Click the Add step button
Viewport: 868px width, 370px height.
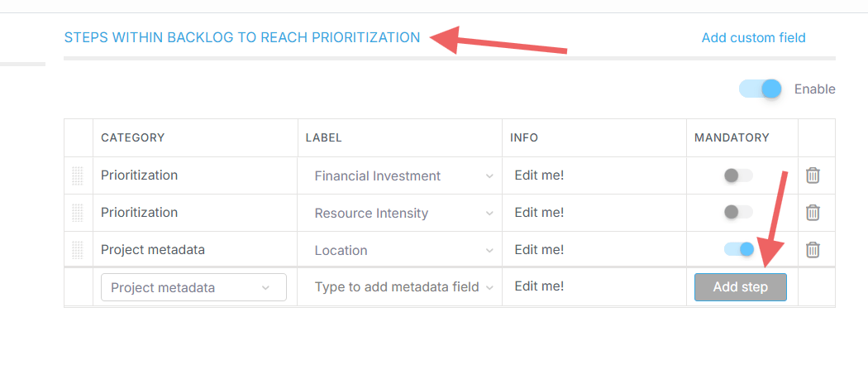(740, 287)
